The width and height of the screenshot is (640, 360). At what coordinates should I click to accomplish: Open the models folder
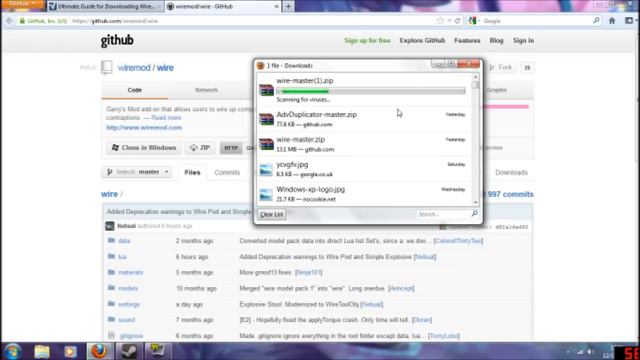(x=128, y=288)
